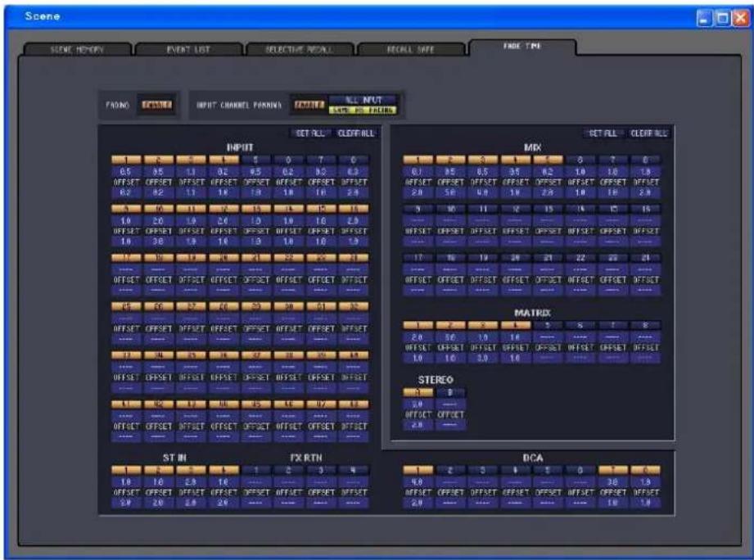Disable fade for MIX channel 5

549,160
